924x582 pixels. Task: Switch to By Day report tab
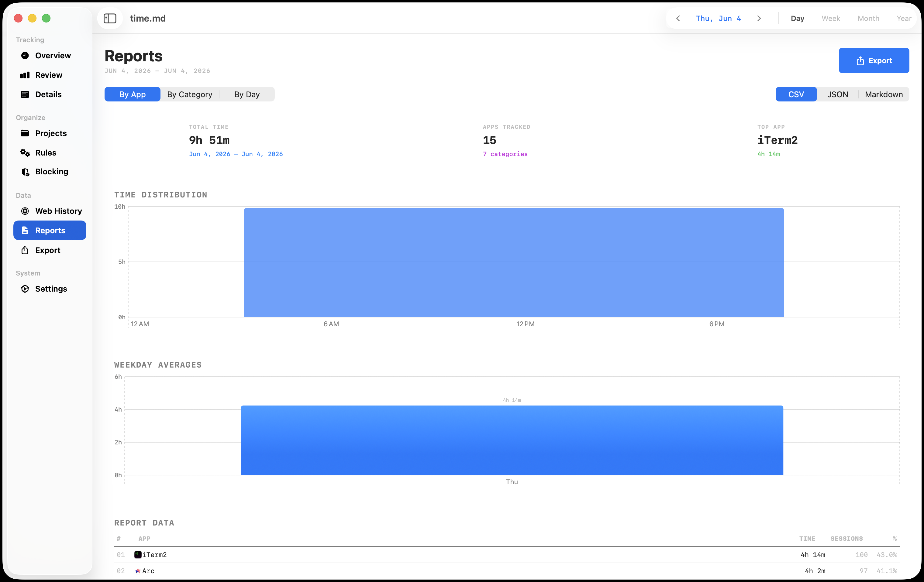pyautogui.click(x=247, y=94)
